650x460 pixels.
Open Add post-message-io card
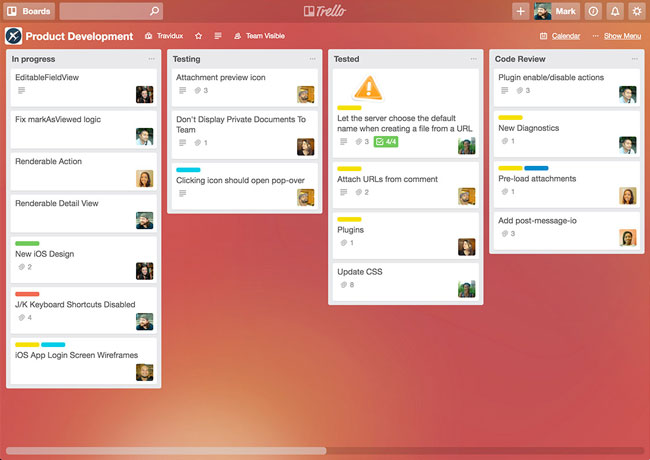coord(567,231)
